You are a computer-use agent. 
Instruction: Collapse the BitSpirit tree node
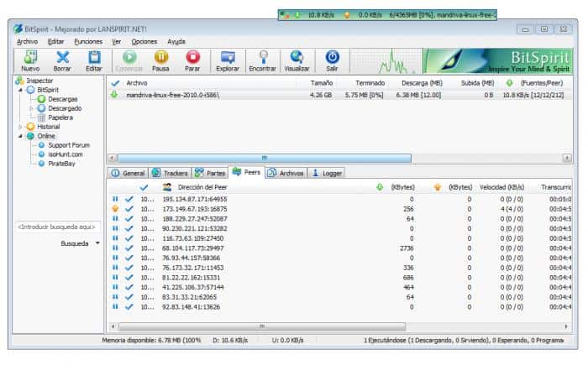21,90
